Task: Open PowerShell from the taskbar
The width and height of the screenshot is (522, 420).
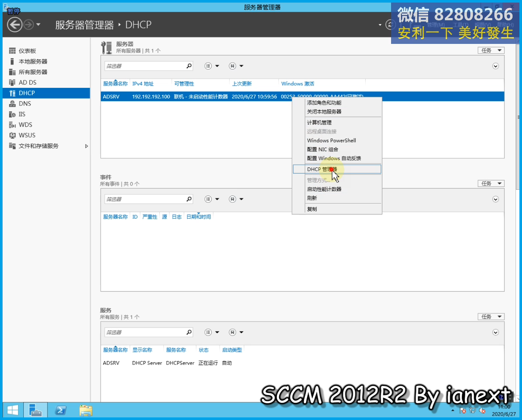Action: (61, 411)
